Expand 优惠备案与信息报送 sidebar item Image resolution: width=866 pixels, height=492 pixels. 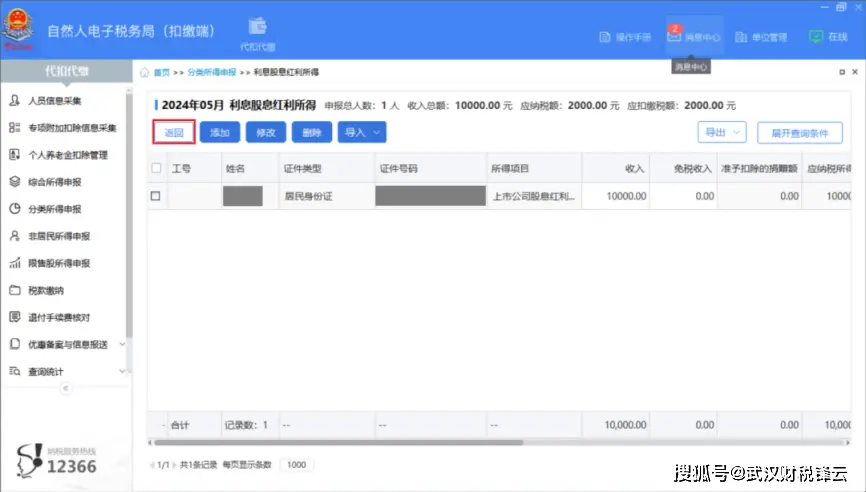tap(66, 344)
